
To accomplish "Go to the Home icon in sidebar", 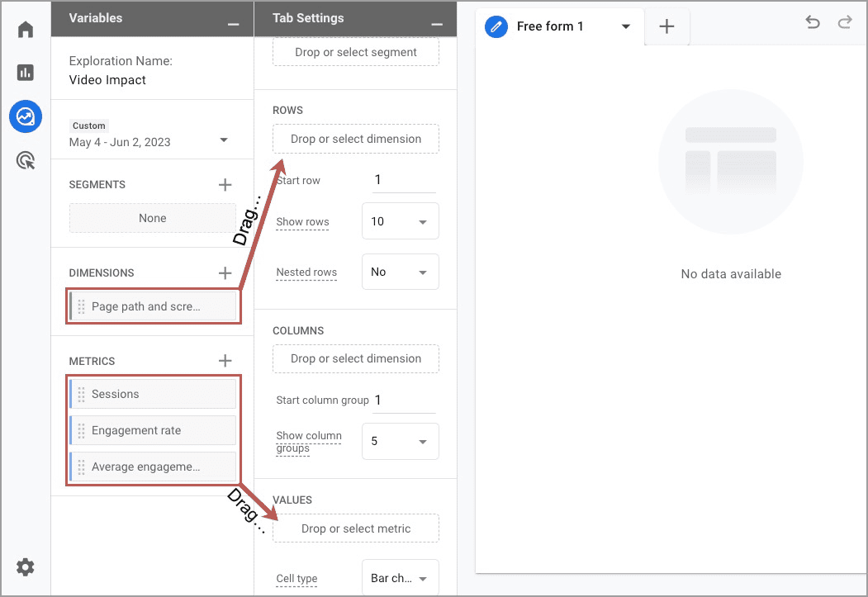I will click(26, 30).
